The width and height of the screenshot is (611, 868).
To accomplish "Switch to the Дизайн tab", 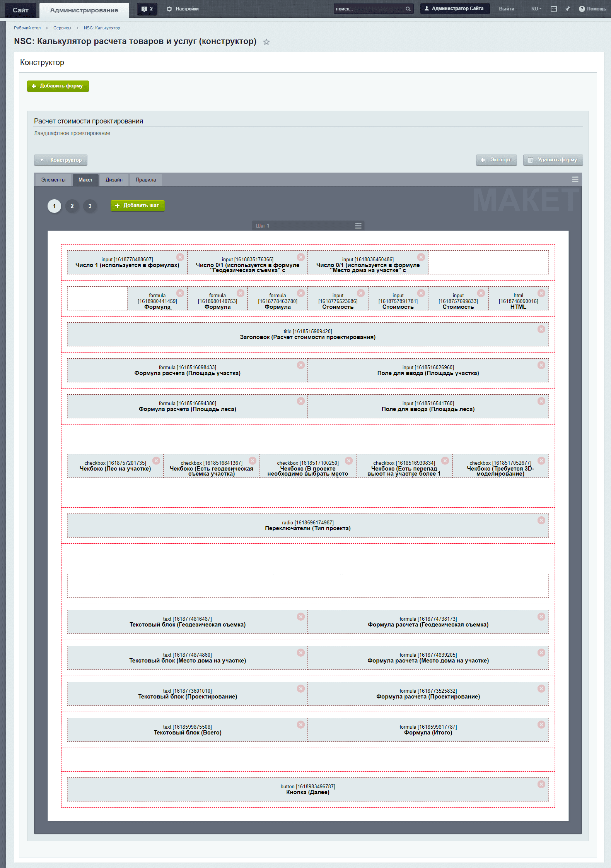I will (114, 180).
